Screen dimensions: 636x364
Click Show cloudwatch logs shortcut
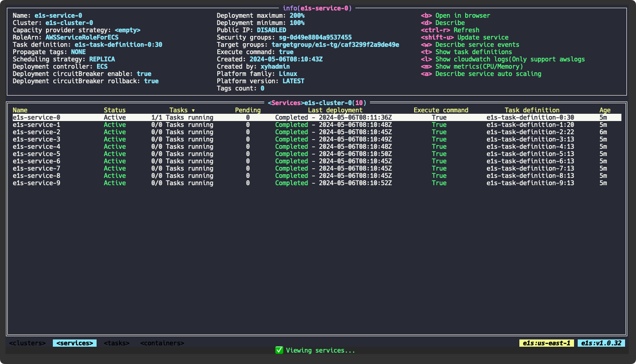(x=503, y=59)
